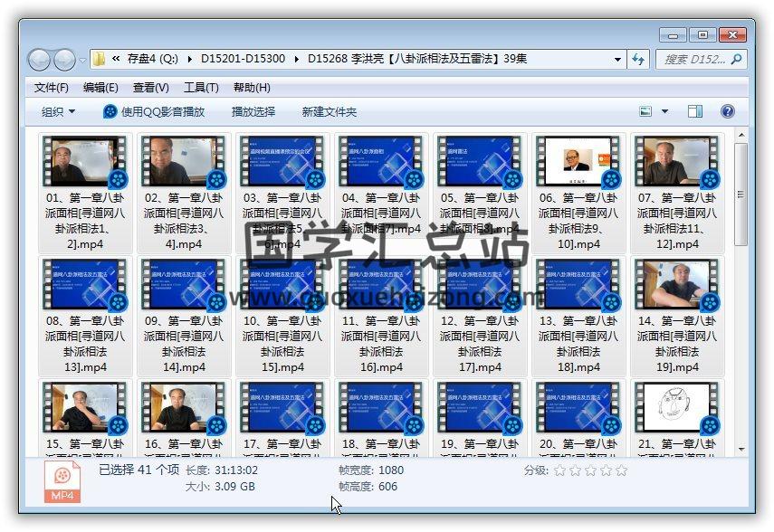Open the 文件(F) menu
Image resolution: width=774 pixels, height=532 pixels.
52,88
